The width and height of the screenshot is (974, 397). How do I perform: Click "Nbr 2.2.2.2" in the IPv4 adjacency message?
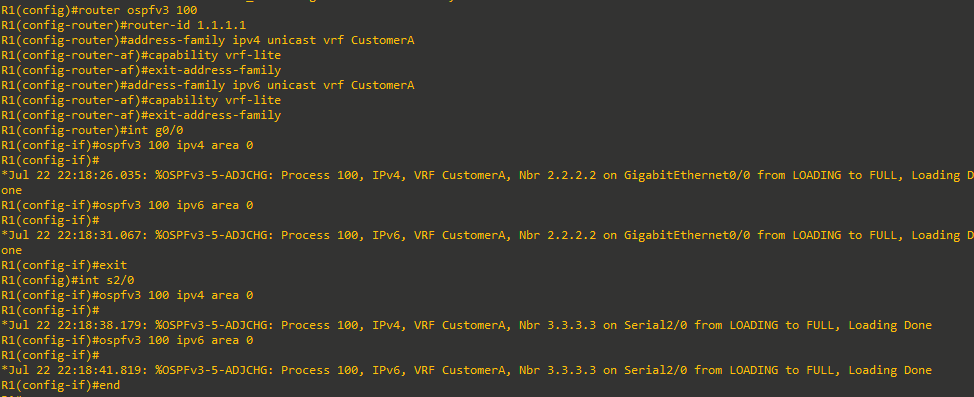pos(557,175)
